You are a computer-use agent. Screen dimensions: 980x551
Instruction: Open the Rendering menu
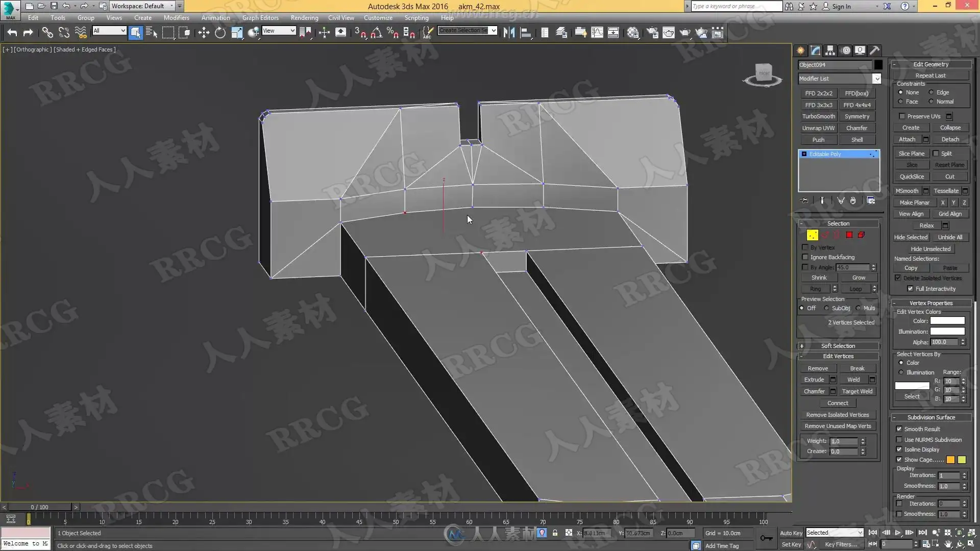[x=304, y=17]
